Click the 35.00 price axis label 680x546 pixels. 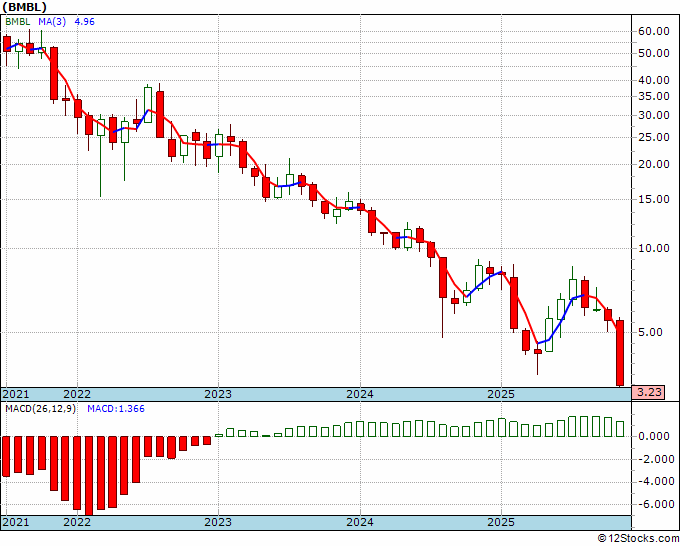click(654, 96)
